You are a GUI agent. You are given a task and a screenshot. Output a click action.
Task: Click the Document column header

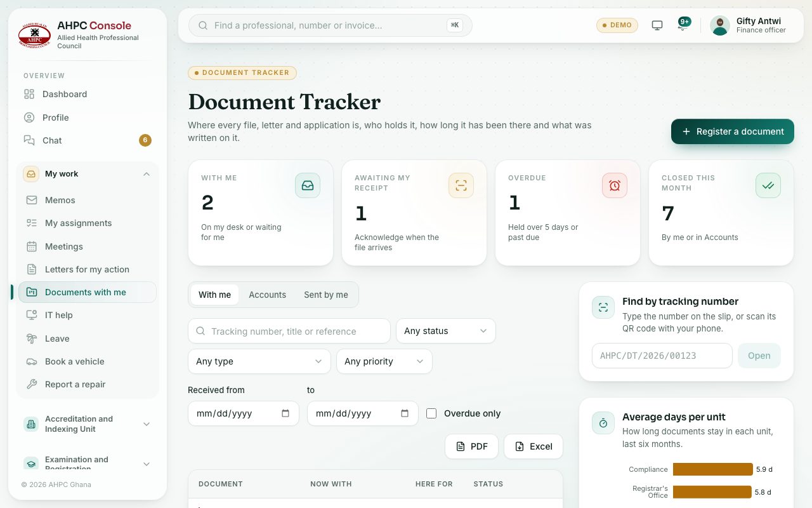point(221,484)
